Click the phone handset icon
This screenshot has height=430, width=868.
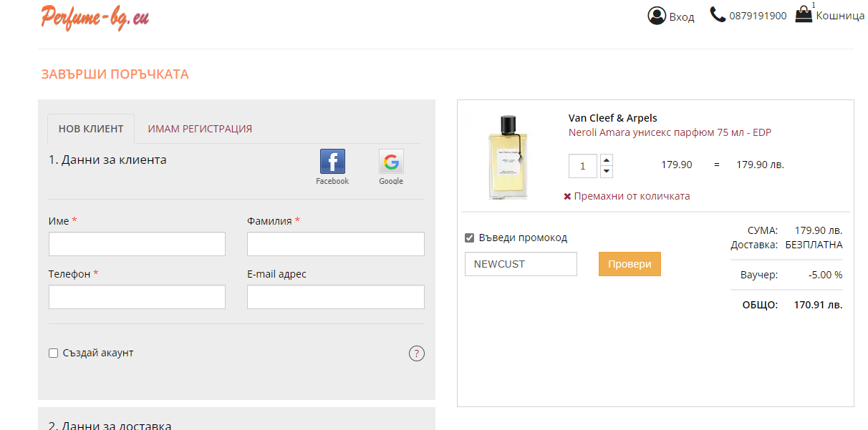pyautogui.click(x=718, y=14)
